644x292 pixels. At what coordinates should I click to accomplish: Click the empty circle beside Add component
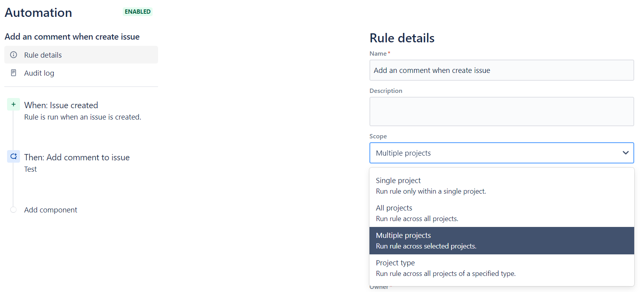pyautogui.click(x=13, y=210)
